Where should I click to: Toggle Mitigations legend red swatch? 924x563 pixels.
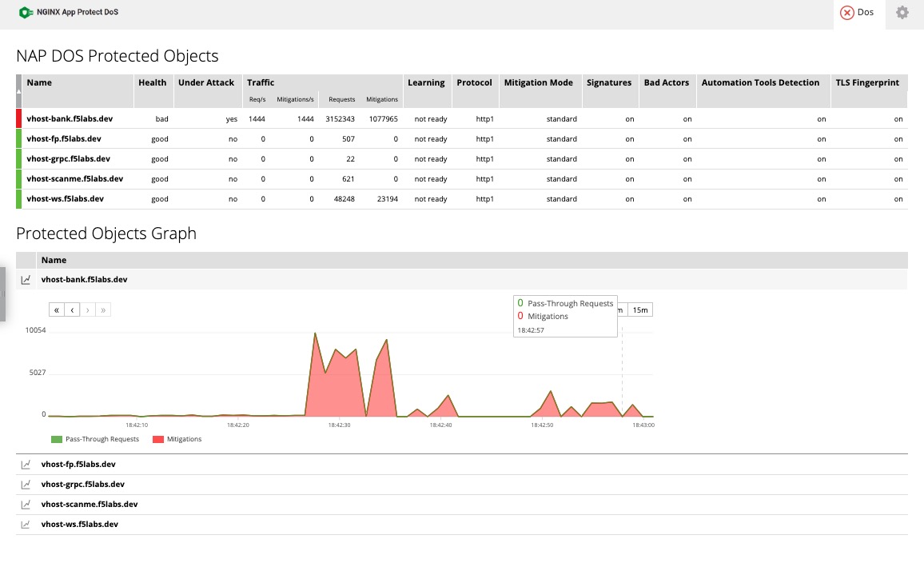point(158,439)
